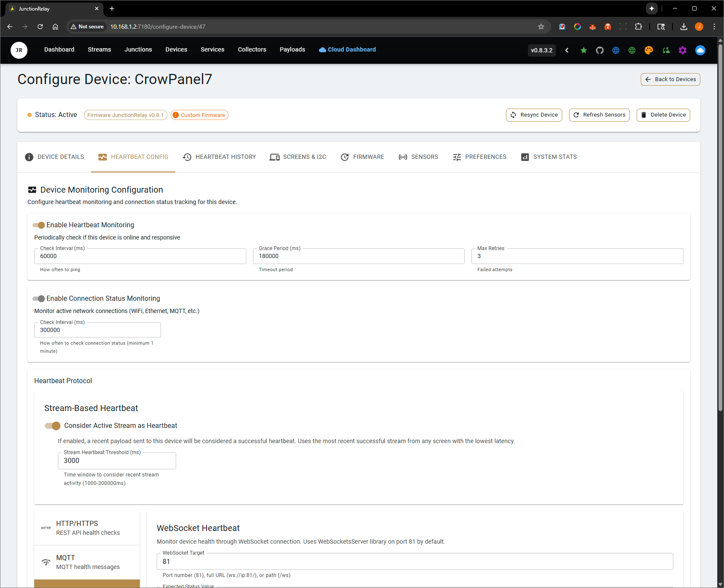The width and height of the screenshot is (724, 588).
Task: Toggle Consider Active Stream as Heartbeat
Action: click(53, 426)
